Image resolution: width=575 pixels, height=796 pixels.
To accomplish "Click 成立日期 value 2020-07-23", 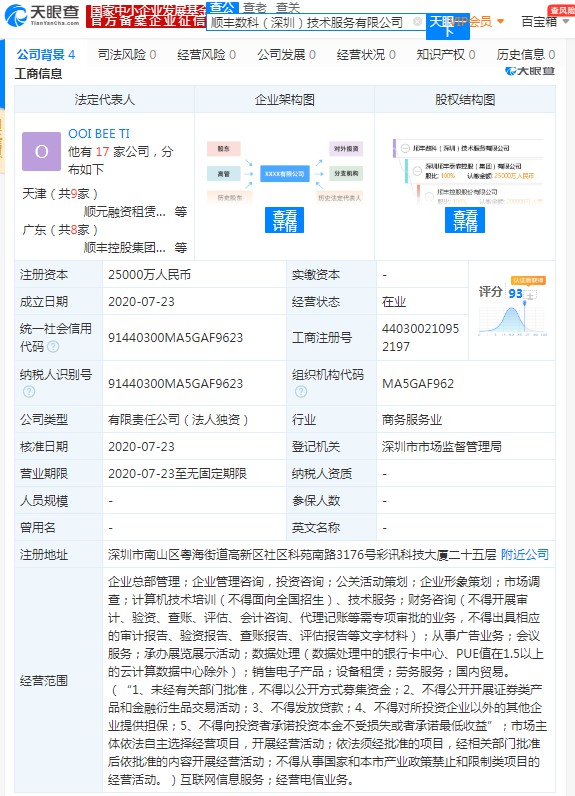I will (141, 302).
